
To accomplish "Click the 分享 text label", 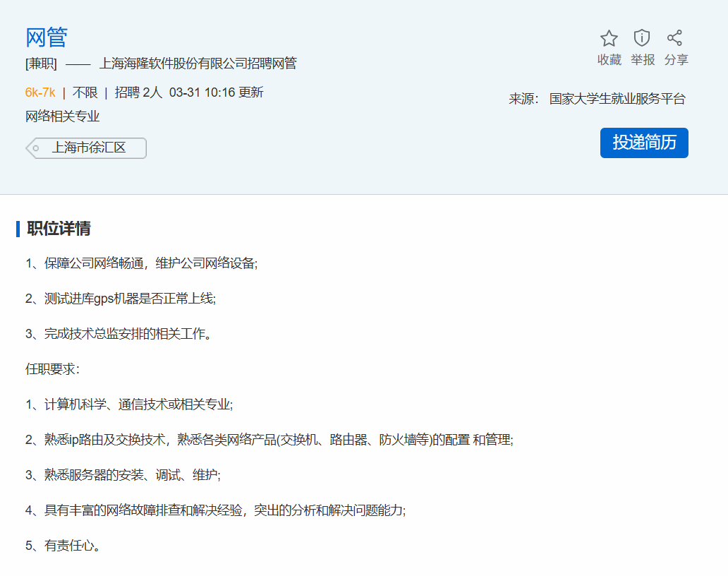I will click(x=676, y=60).
